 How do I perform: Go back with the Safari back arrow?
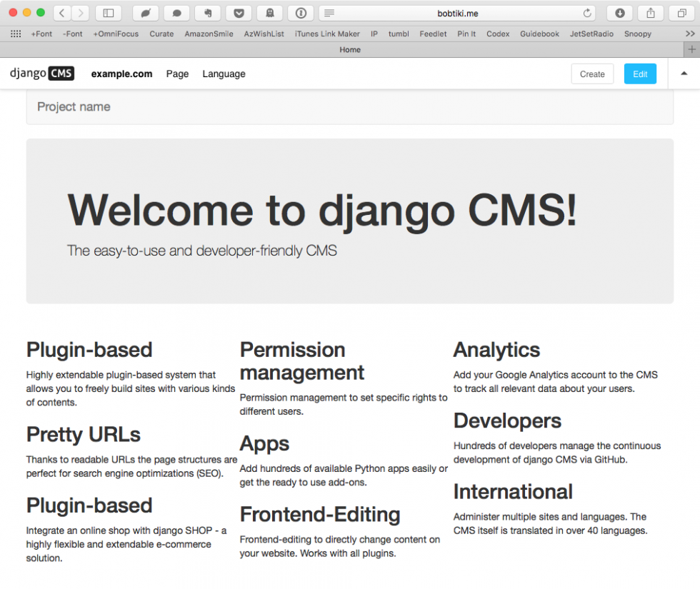pyautogui.click(x=62, y=13)
